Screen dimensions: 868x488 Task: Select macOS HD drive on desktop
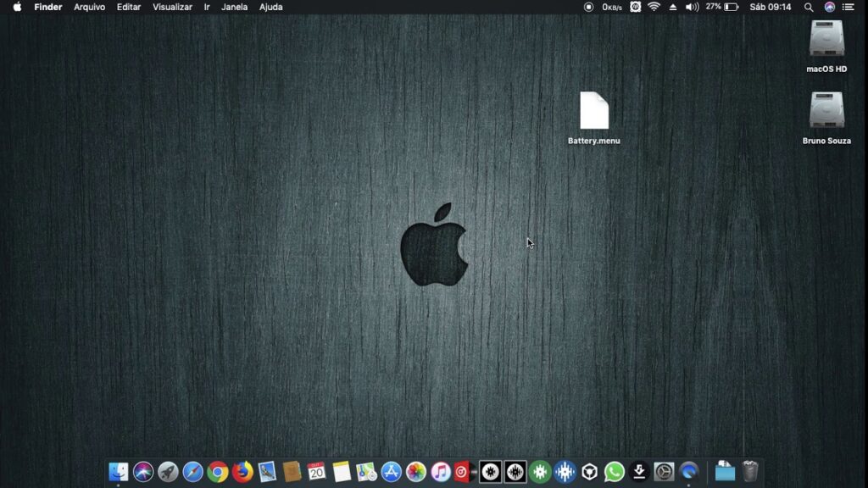(826, 47)
